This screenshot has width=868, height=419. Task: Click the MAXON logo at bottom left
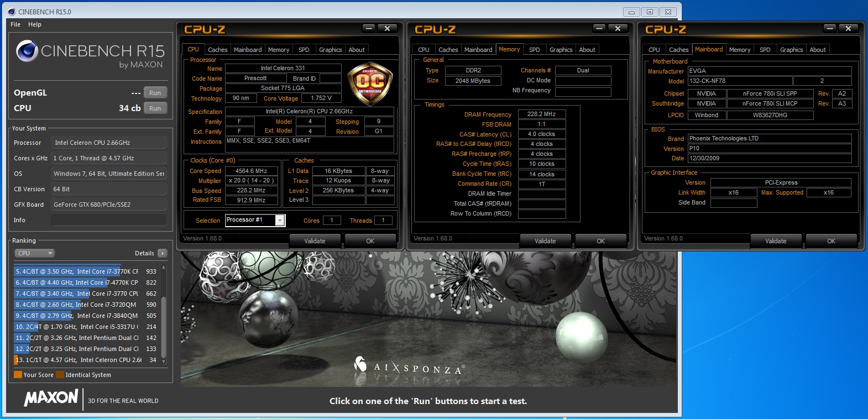pos(51,398)
